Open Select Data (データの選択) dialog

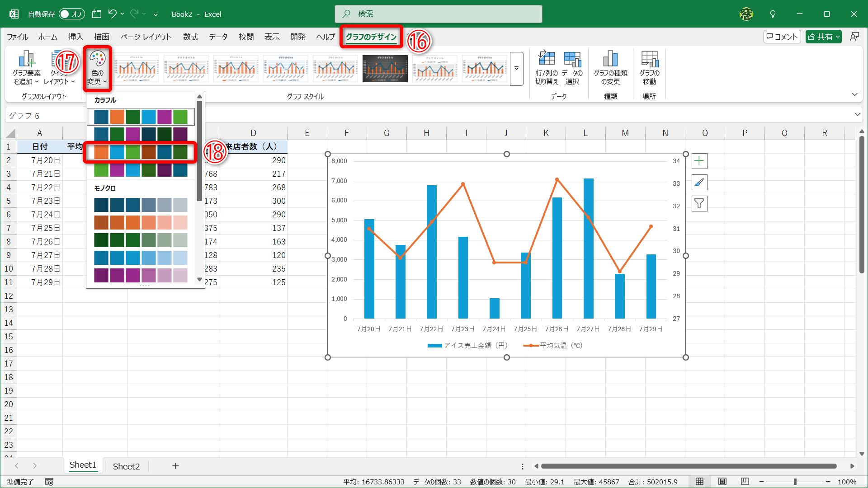tap(572, 60)
